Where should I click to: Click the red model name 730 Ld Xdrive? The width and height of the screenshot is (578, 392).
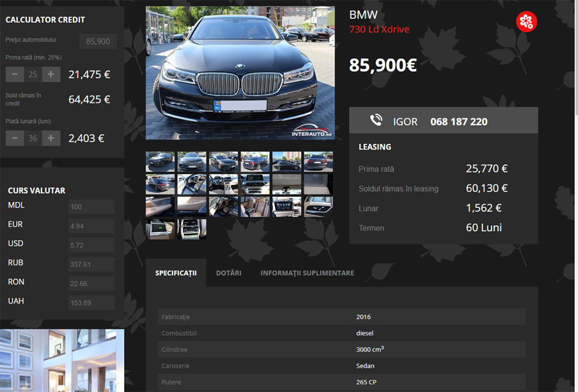(x=379, y=29)
